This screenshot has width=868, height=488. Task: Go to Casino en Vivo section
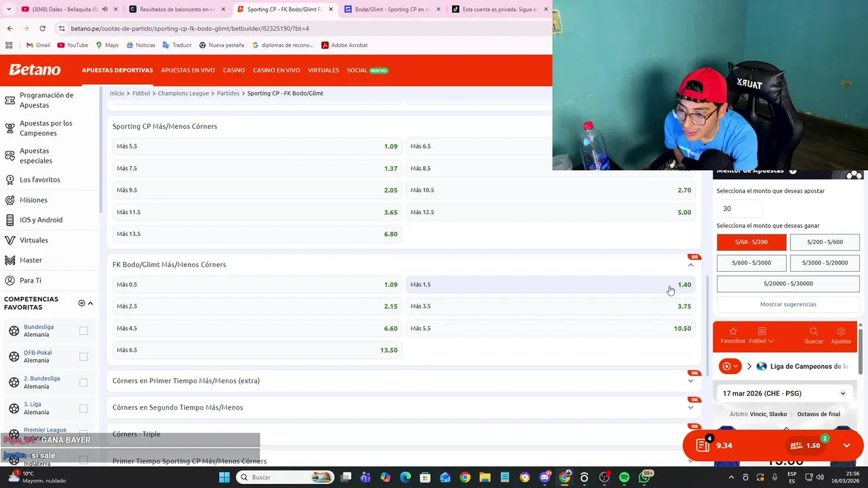pos(276,70)
